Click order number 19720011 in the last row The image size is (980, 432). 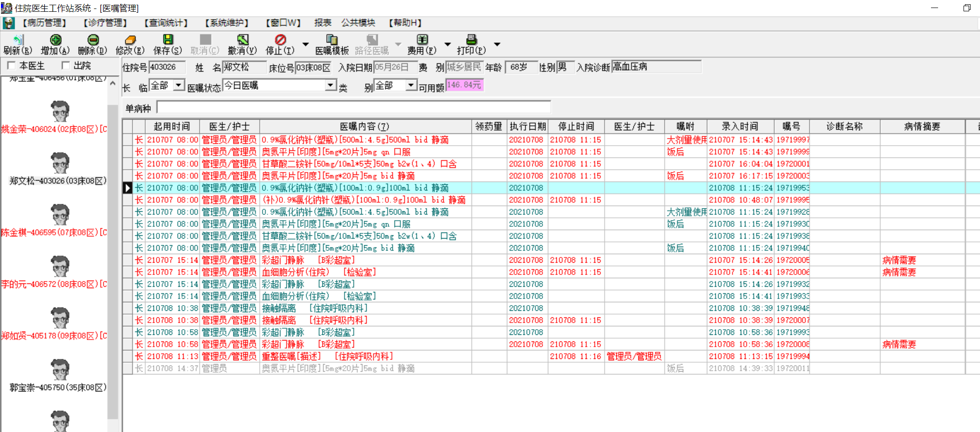[792, 368]
